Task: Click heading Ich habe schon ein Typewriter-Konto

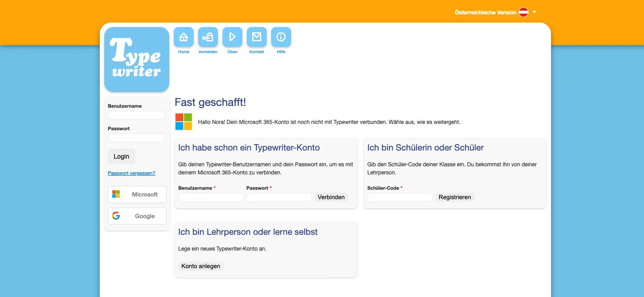Action: (x=249, y=147)
